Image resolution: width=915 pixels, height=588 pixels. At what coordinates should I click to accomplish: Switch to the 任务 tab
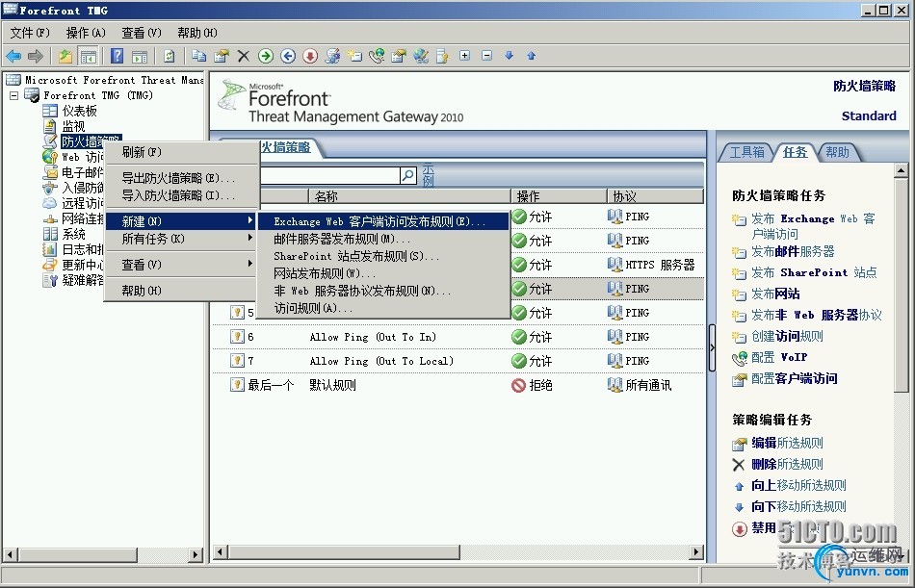[x=795, y=152]
